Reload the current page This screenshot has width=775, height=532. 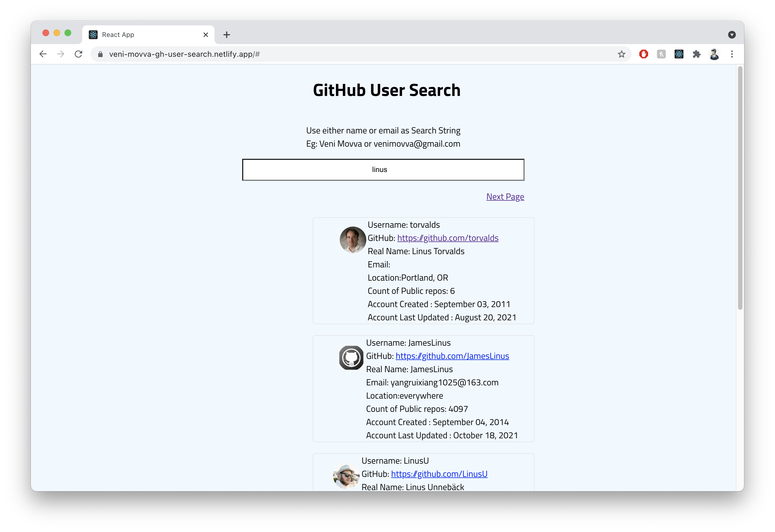click(79, 54)
